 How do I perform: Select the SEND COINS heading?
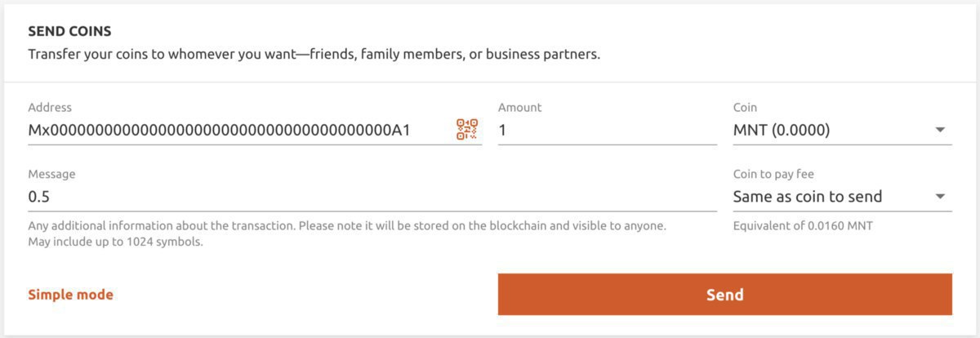click(x=69, y=31)
